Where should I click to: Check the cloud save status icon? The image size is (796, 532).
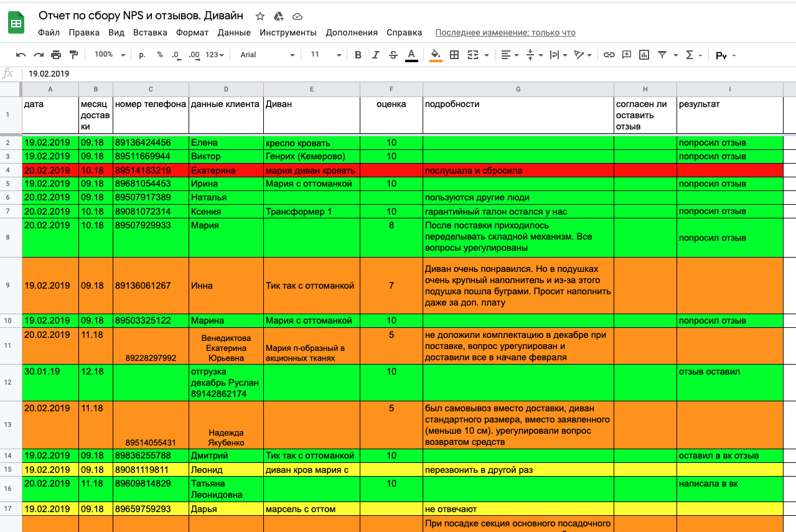pos(297,16)
